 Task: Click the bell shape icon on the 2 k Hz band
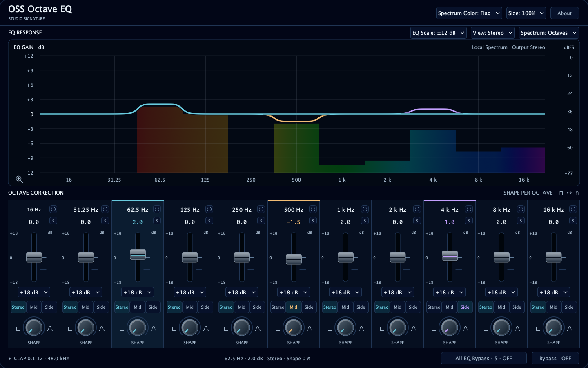click(414, 329)
